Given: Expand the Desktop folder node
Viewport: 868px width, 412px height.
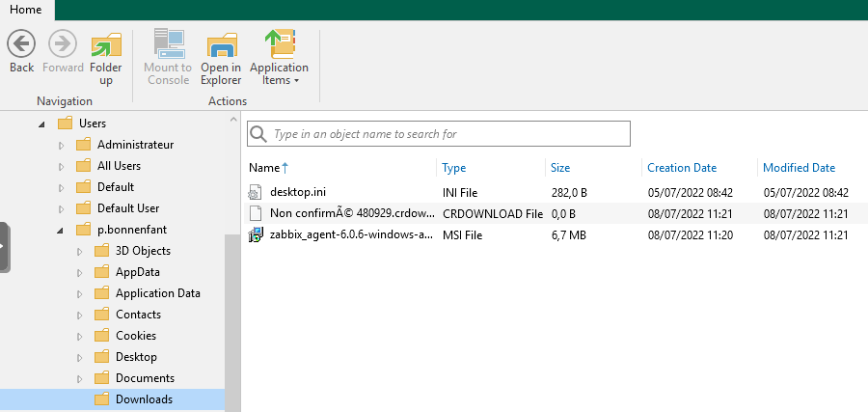Looking at the screenshot, I should [x=80, y=358].
